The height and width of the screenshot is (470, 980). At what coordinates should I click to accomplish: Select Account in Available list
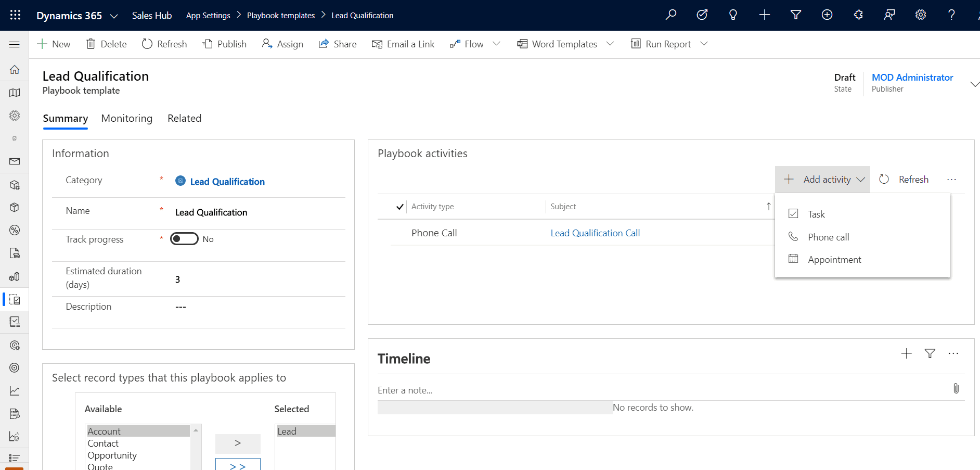coord(138,431)
